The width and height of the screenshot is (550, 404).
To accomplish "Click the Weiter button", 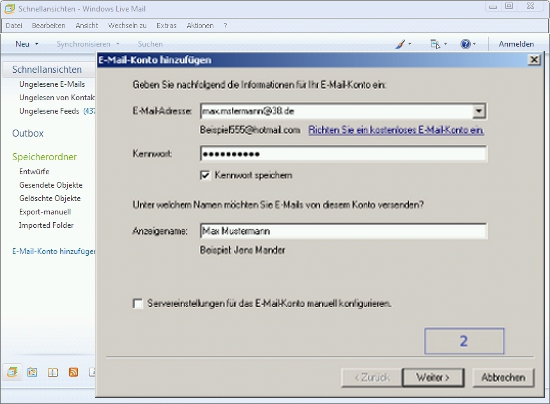I will tap(433, 378).
